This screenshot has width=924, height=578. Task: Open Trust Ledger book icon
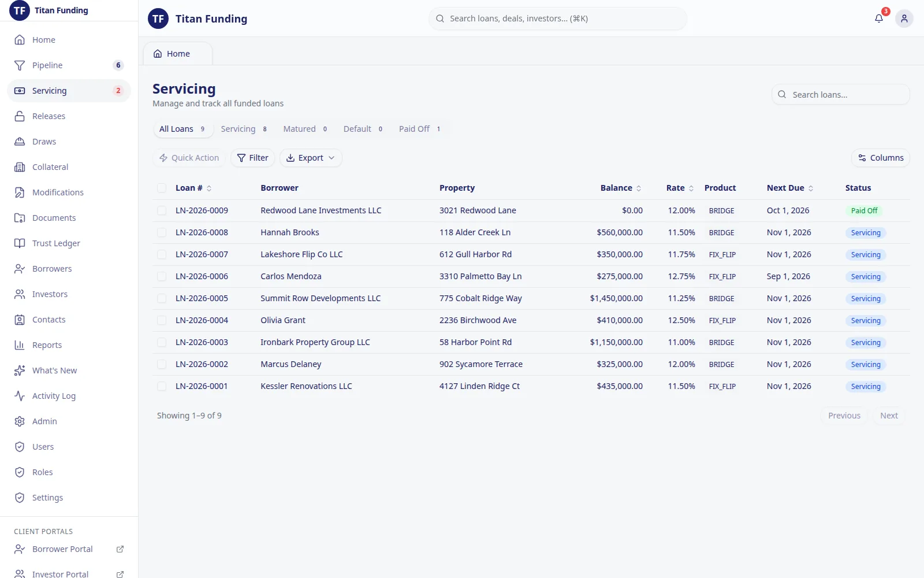(x=20, y=243)
